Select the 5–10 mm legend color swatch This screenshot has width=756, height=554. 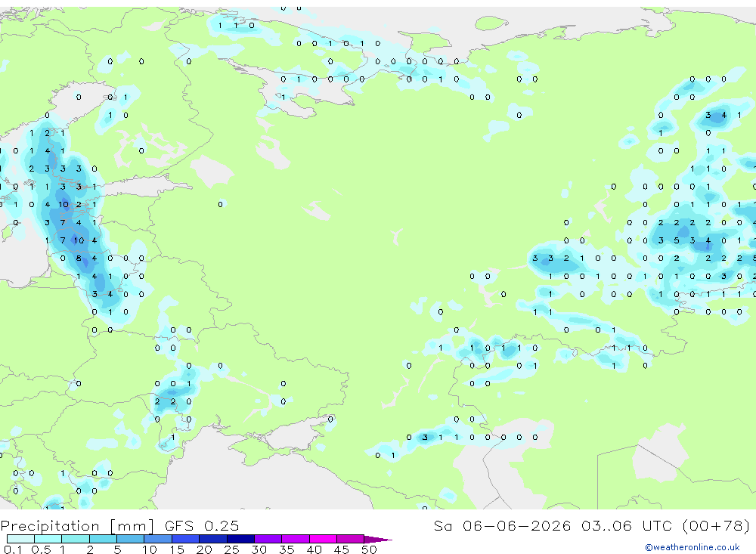point(131,539)
